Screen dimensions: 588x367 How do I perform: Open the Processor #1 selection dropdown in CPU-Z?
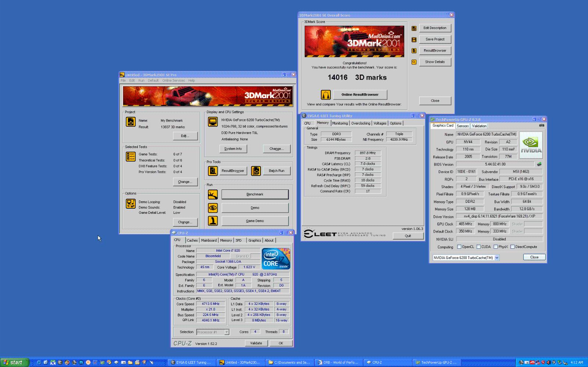[227, 332]
